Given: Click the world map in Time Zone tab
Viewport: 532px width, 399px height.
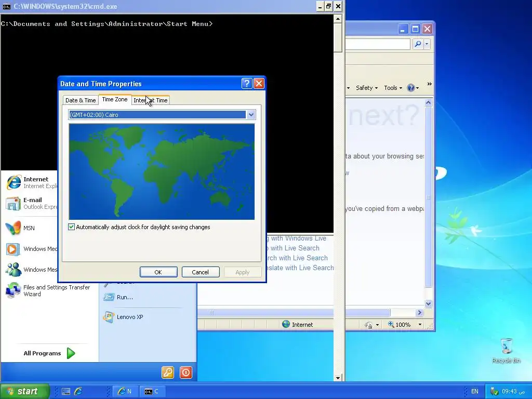Looking at the screenshot, I should [x=162, y=171].
